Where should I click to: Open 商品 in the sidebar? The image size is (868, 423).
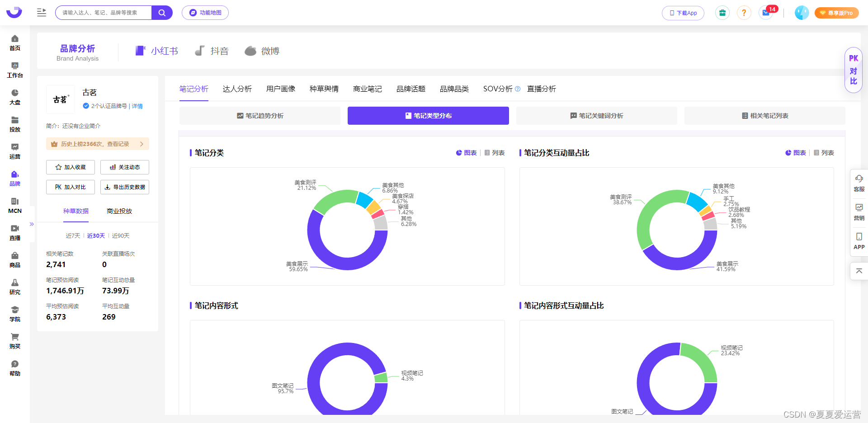pos(15,260)
